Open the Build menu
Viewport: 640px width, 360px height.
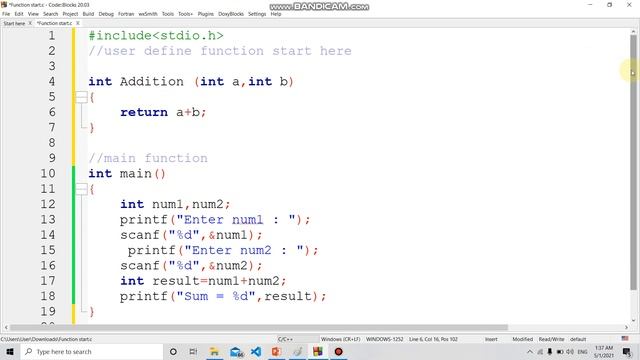tap(88, 14)
